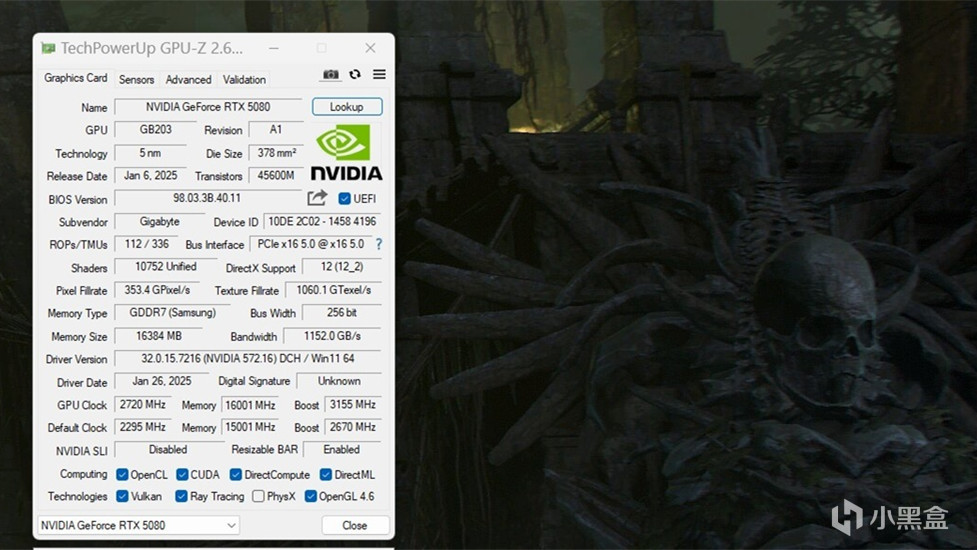Click the NVIDIA logo image
Screen dimensions: 977x550
[x=346, y=153]
